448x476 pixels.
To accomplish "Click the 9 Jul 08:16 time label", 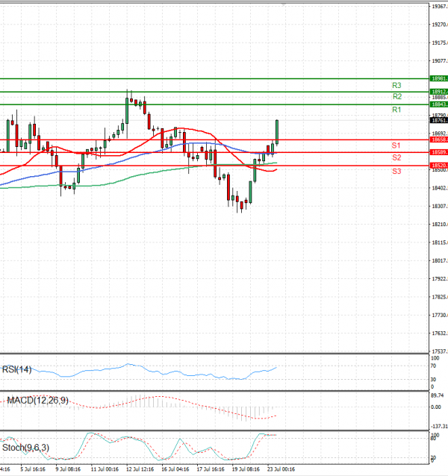I will point(68,469).
